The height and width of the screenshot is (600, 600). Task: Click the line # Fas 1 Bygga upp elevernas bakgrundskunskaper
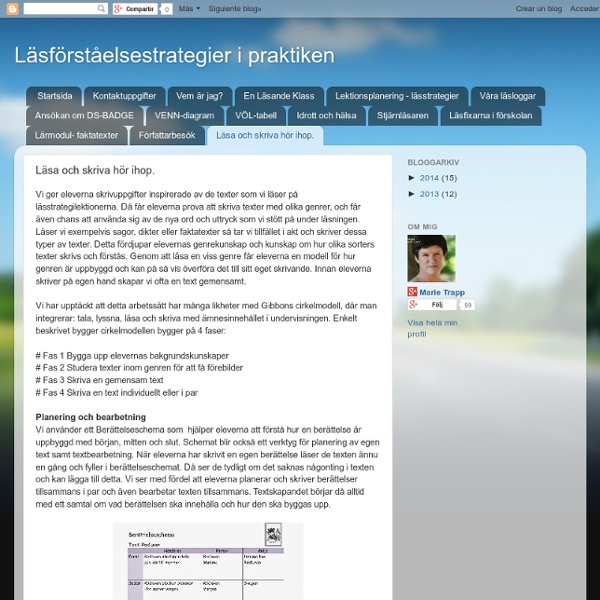(132, 356)
